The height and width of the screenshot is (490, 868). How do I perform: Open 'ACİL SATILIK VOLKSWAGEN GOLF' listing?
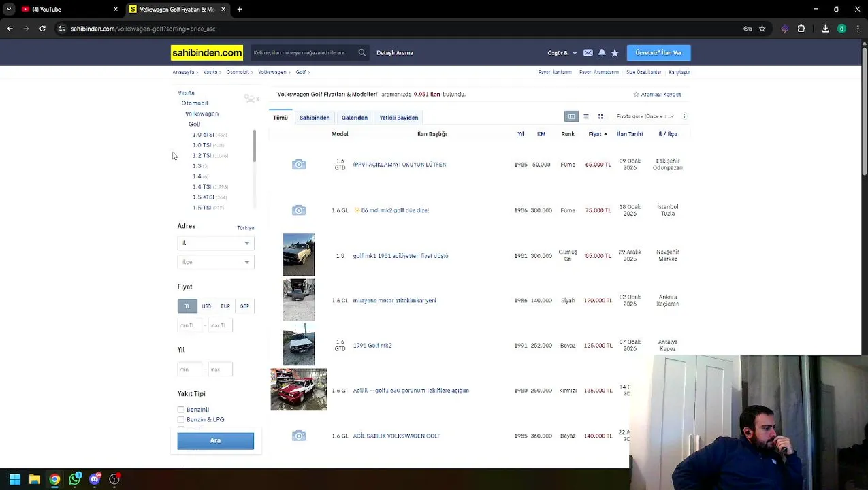[397, 436]
